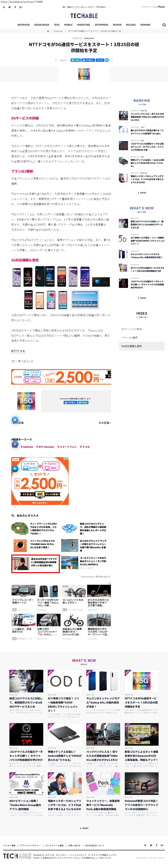Share article via Tweet button

click(x=76, y=60)
